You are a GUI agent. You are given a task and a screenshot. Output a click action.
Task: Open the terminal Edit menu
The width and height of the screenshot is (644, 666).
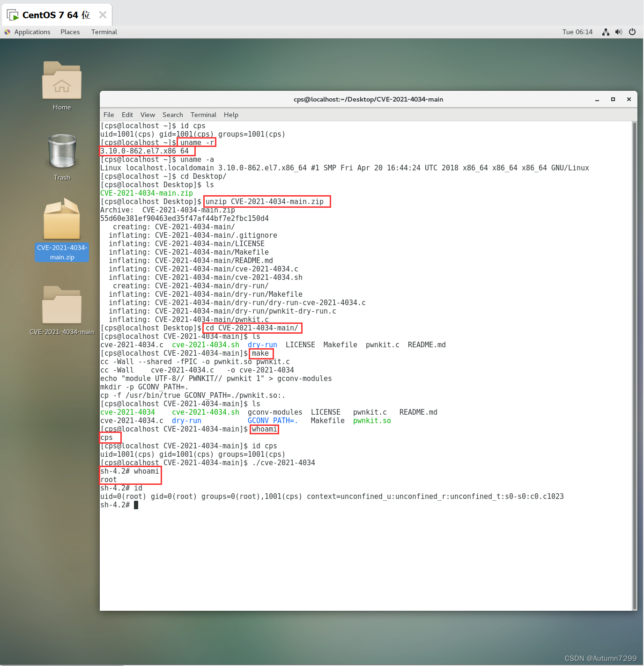coord(127,115)
